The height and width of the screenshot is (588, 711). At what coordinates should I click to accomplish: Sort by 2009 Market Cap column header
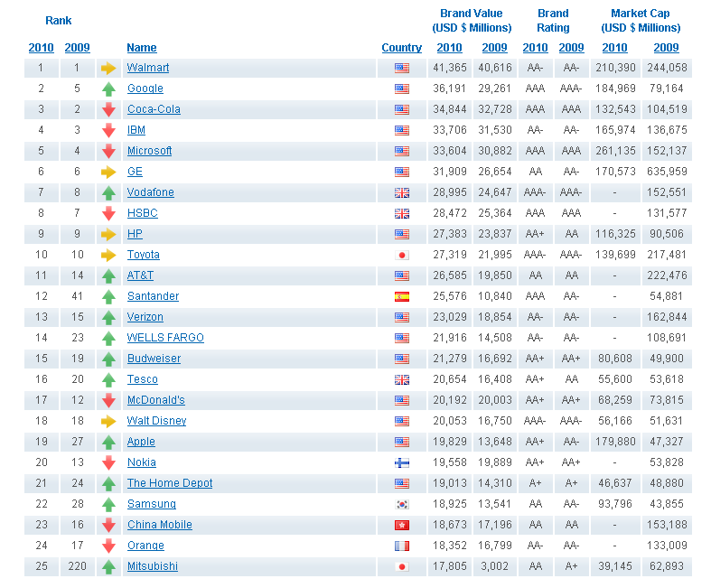pyautogui.click(x=666, y=48)
